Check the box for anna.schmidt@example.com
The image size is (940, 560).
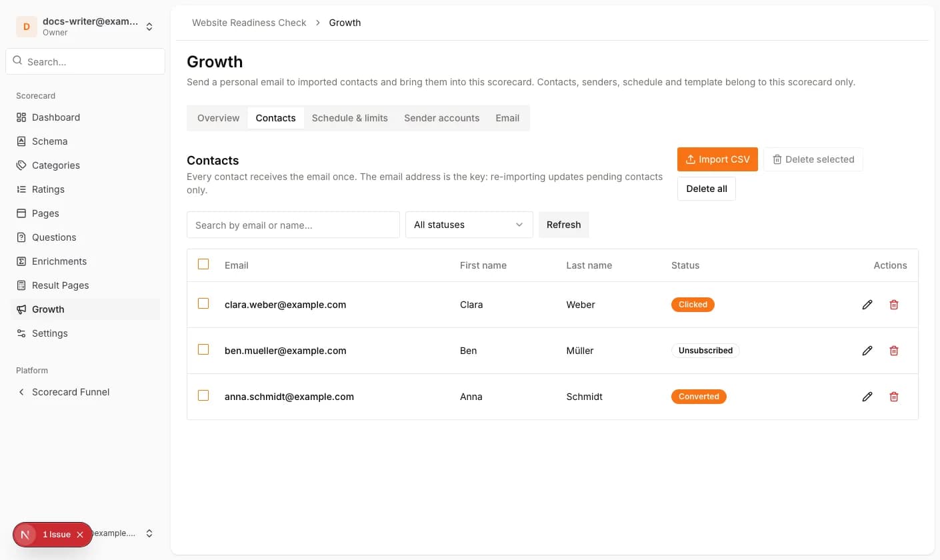point(203,395)
